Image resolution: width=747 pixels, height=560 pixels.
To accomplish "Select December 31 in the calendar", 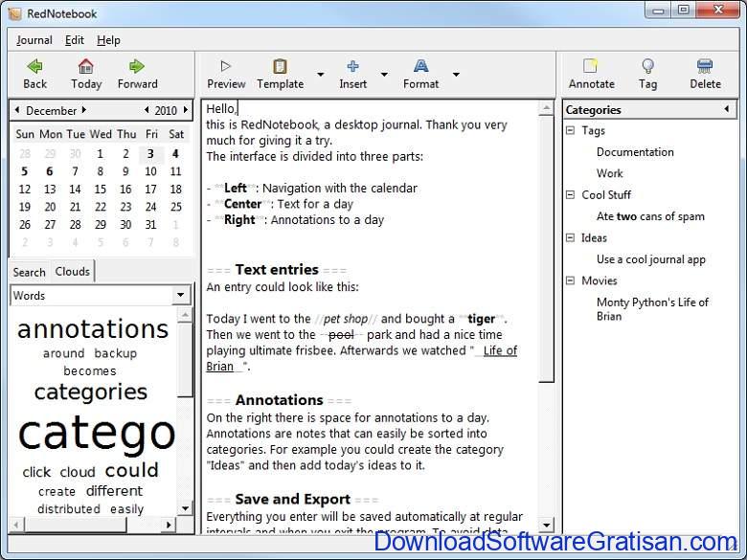I will tap(150, 224).
